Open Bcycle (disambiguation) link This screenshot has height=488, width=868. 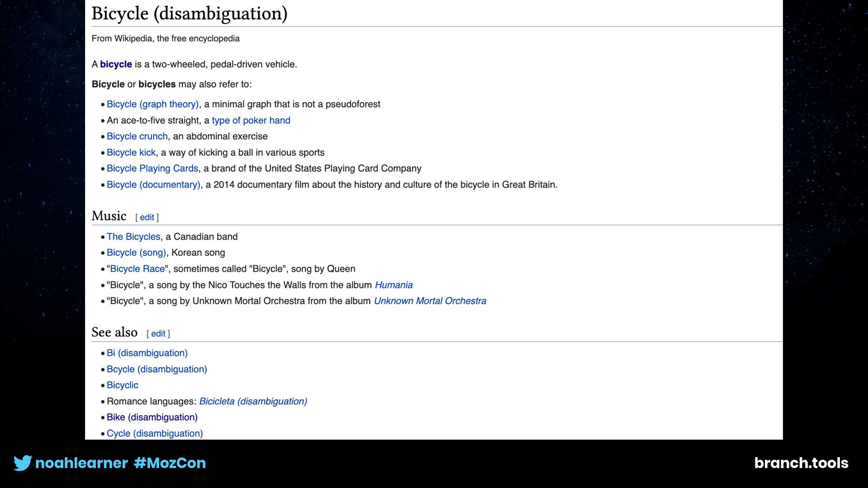(x=157, y=369)
